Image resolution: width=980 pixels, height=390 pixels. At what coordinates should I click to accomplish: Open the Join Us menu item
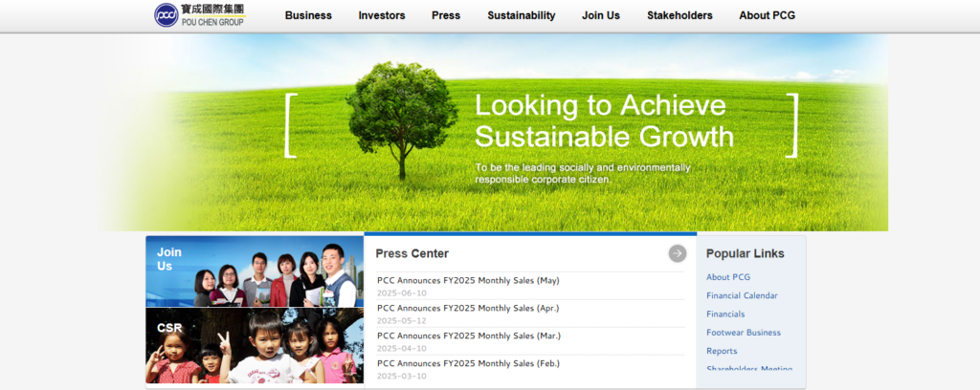(601, 15)
